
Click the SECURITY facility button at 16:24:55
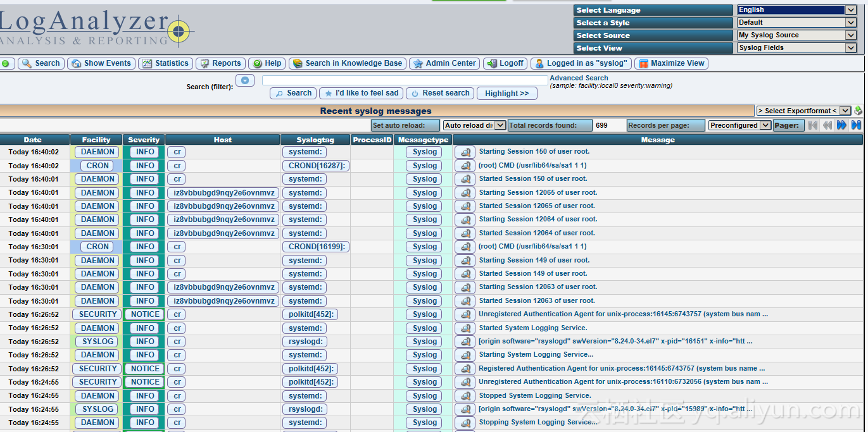(98, 382)
